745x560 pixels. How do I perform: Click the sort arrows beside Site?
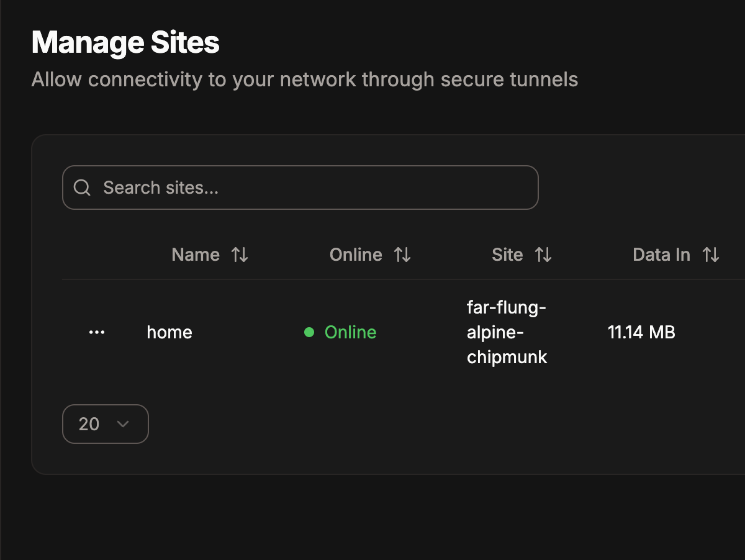click(x=543, y=255)
